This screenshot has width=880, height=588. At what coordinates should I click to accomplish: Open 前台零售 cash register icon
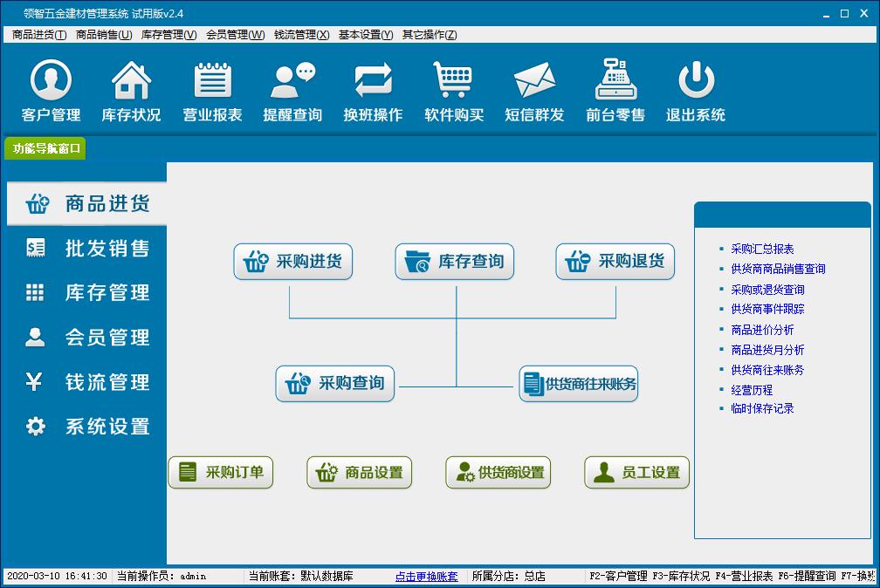[x=615, y=91]
